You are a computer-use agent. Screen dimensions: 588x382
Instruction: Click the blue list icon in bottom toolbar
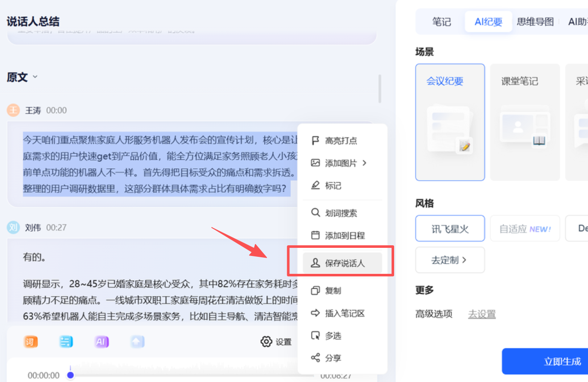[66, 342]
